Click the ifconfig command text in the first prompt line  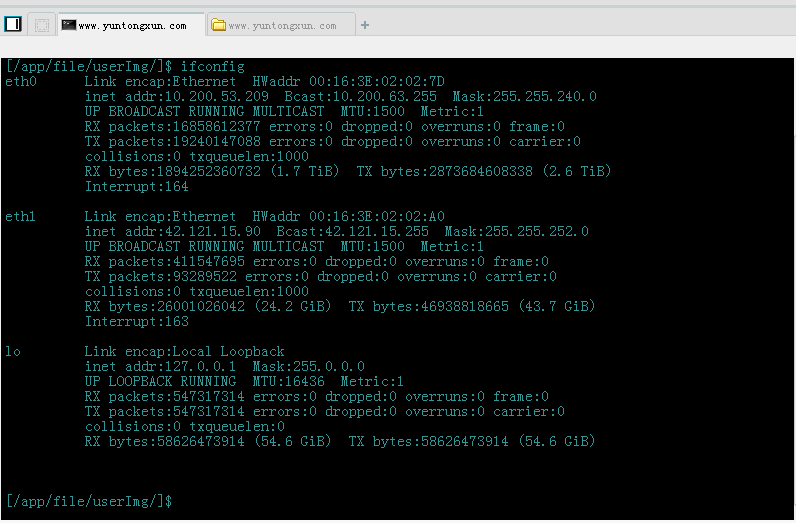[x=213, y=67]
